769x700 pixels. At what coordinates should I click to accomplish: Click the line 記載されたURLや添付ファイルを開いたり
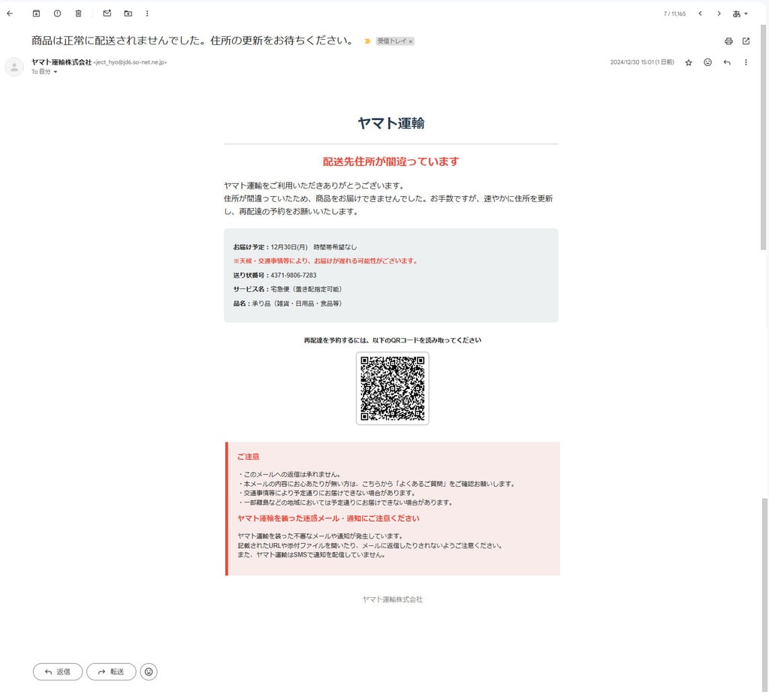point(371,545)
